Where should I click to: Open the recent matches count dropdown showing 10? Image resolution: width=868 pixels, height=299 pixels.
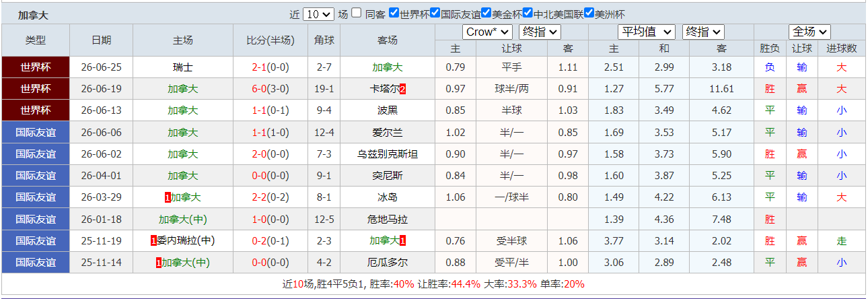318,14
